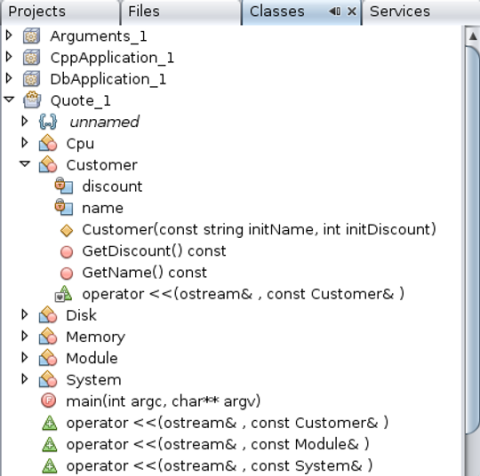
Task: Expand the Disk class node
Action: click(25, 314)
